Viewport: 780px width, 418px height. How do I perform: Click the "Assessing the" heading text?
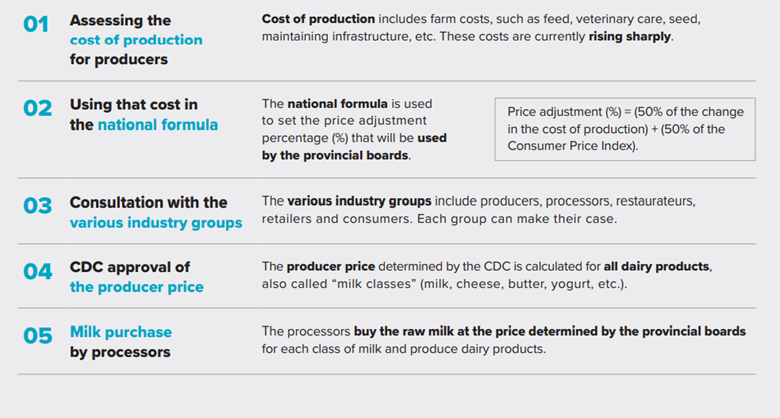point(120,21)
